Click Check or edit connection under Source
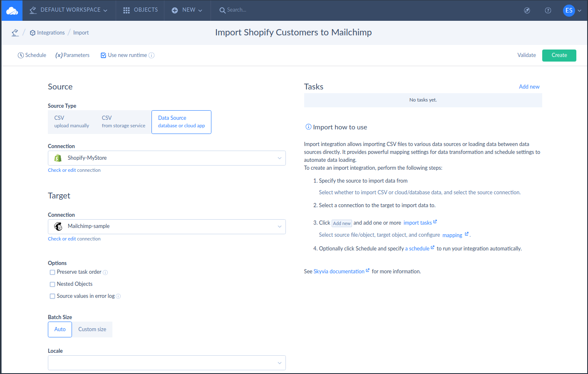This screenshot has height=374, width=588. [74, 170]
